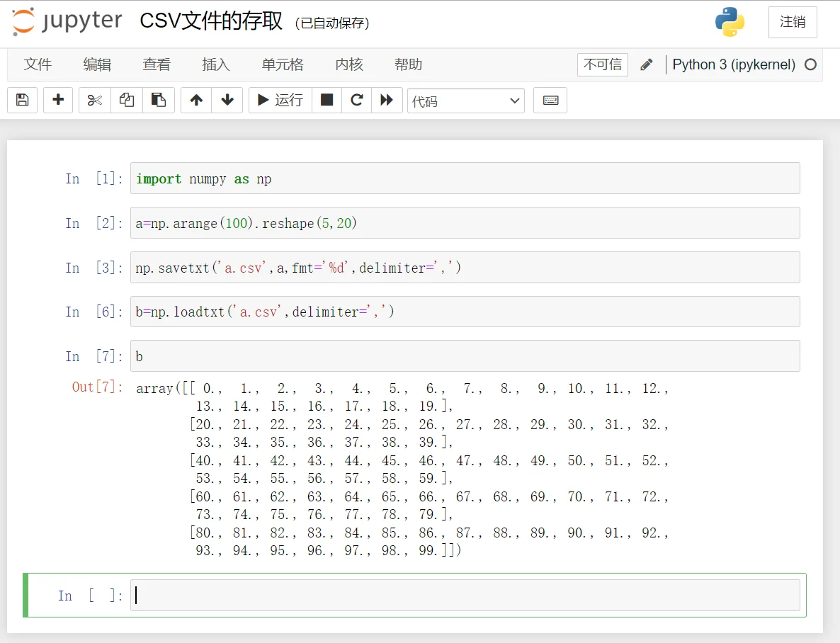
Task: Click the 注销 logout button
Action: point(793,22)
